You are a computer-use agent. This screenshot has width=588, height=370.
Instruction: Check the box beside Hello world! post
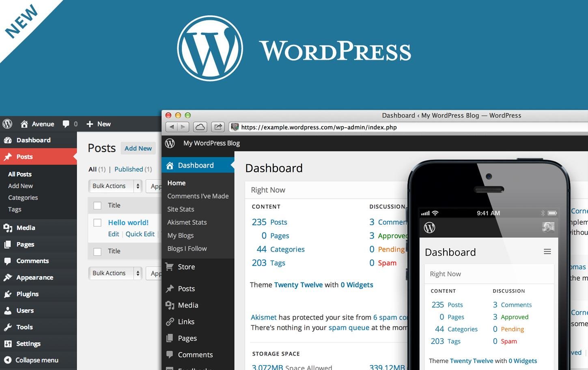tap(97, 222)
